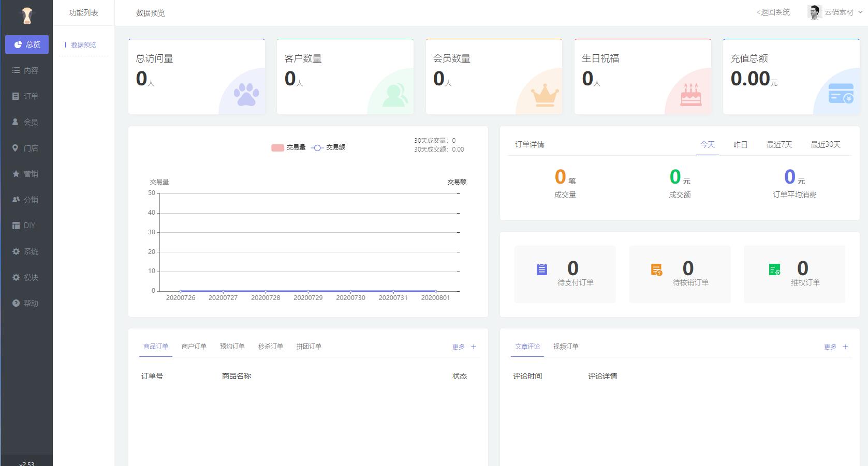Click 更多 link in 文章评论 panel
Screen dimensions: 868x466
tap(830, 347)
